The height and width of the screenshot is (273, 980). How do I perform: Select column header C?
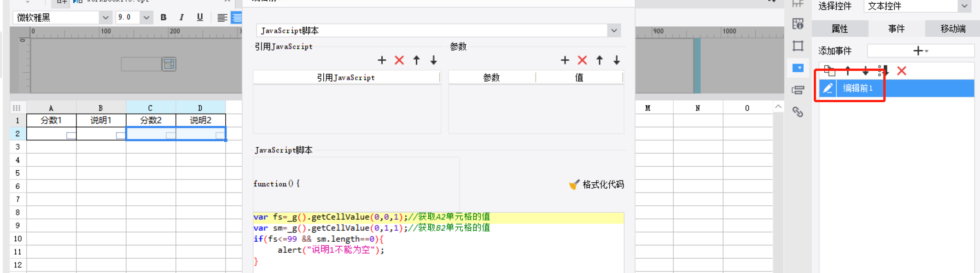tap(151, 108)
